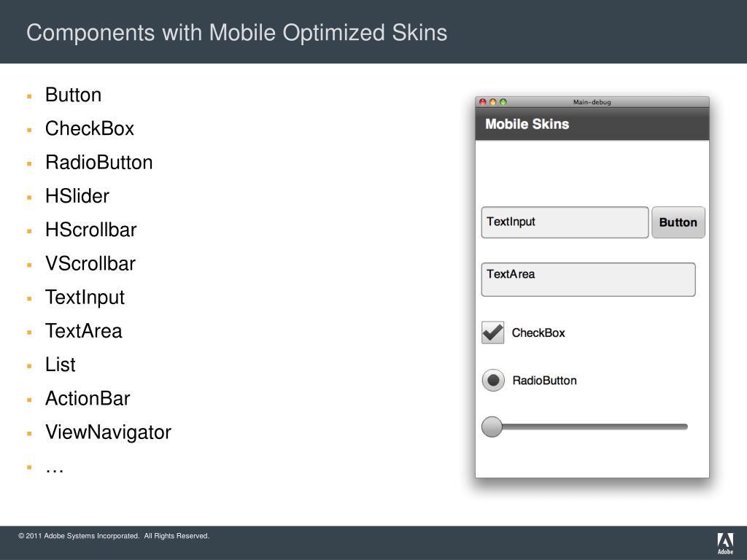This screenshot has width=747, height=560.
Task: Toggle the CheckBox checkmark box
Action: [492, 332]
